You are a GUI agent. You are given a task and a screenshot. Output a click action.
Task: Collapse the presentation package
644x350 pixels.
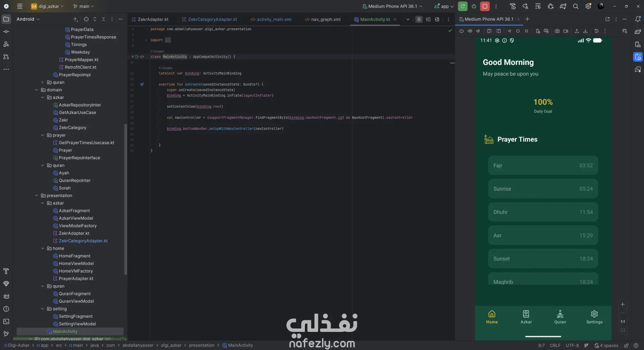(37, 195)
